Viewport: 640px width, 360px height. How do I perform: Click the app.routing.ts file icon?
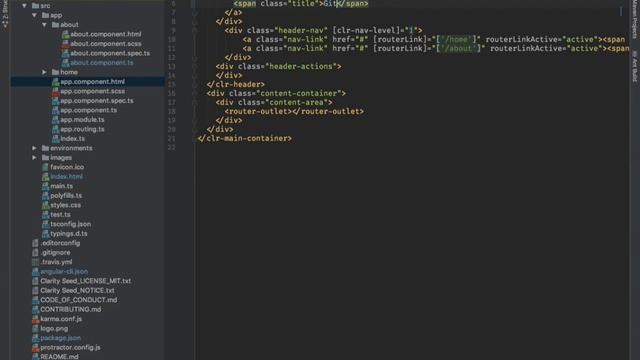click(x=56, y=129)
